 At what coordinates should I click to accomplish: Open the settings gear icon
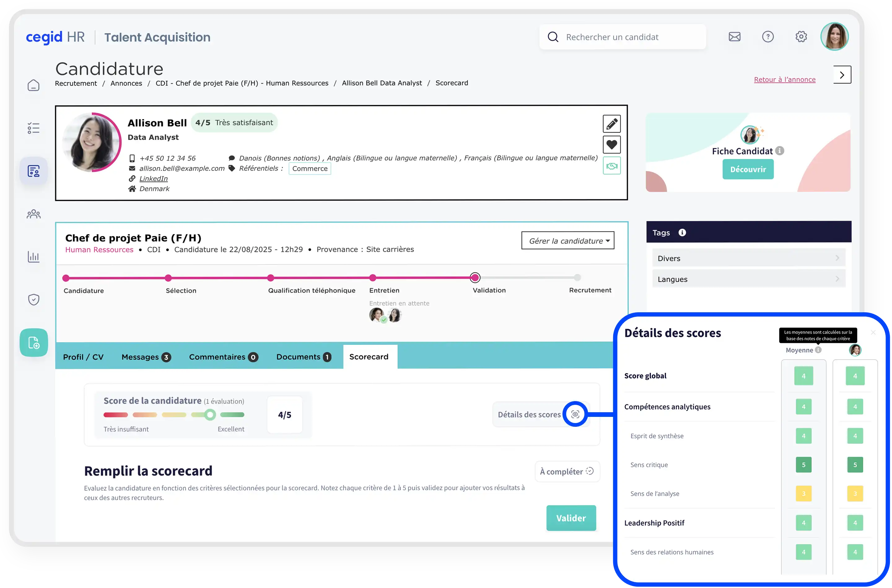pyautogui.click(x=801, y=37)
